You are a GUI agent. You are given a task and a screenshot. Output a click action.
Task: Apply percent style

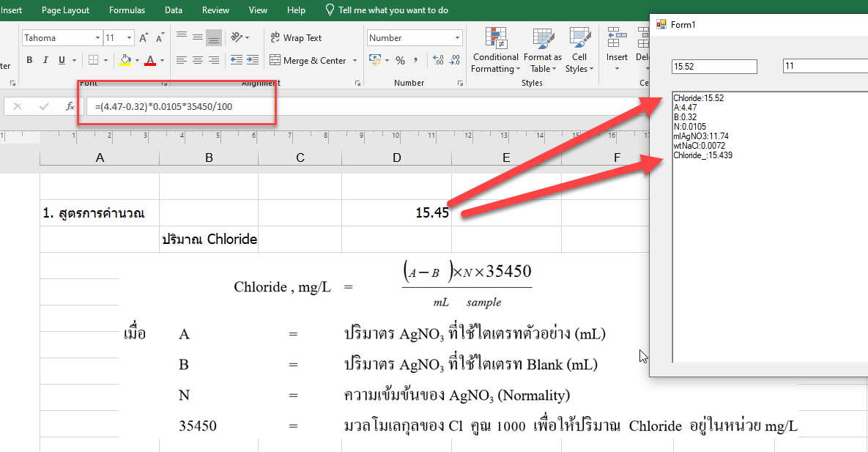coord(400,60)
